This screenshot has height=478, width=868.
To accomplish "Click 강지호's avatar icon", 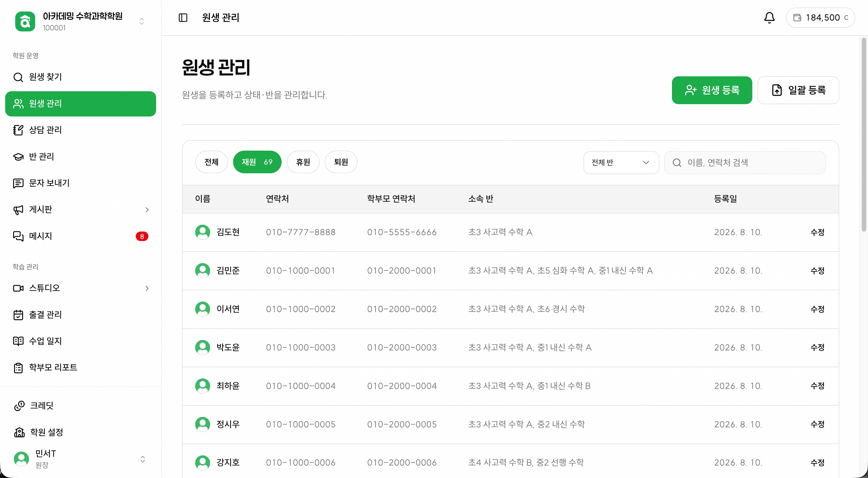I will click(203, 463).
